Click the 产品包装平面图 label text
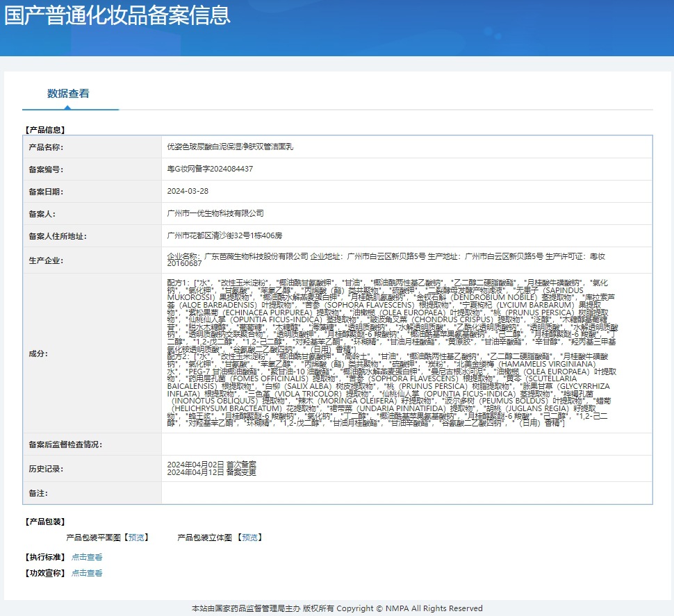674x616 pixels. [94, 538]
